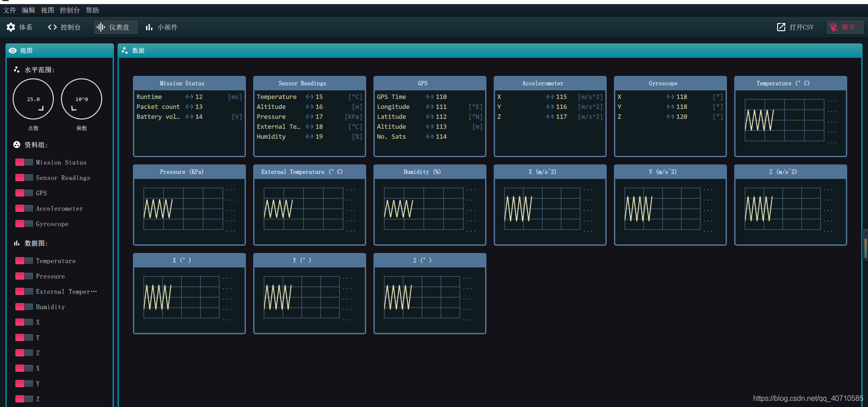Click the Humidity (%) plot widget
The image size is (868, 407).
click(x=429, y=205)
